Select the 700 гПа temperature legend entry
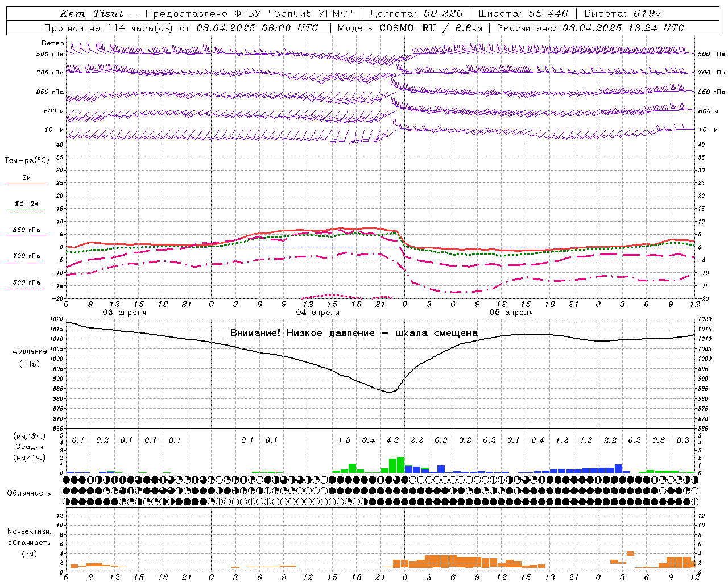The width and height of the screenshot is (728, 582). coord(27,256)
